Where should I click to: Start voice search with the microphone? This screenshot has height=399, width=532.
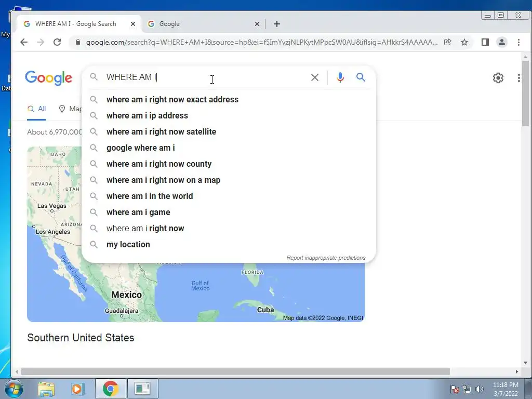(340, 77)
